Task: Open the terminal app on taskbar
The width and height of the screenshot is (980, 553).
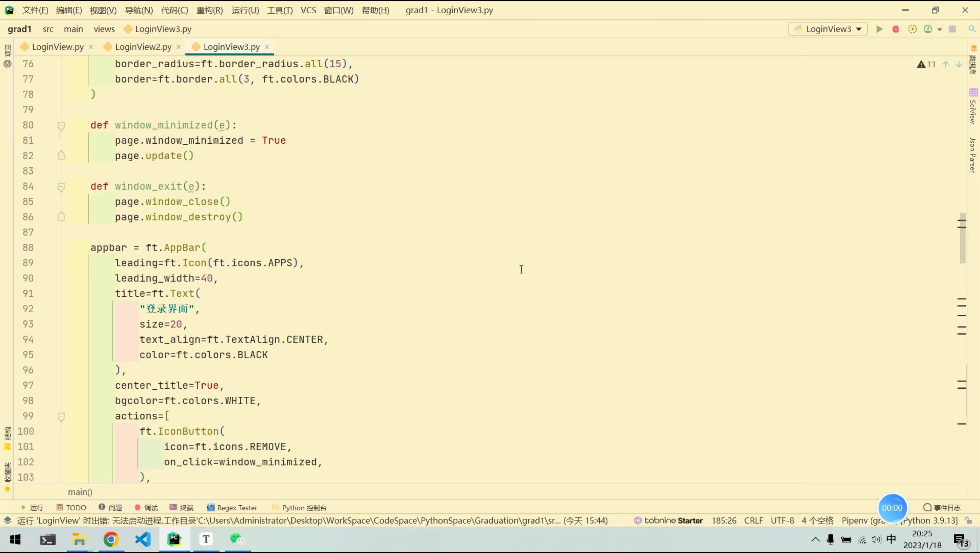Action: point(48,539)
